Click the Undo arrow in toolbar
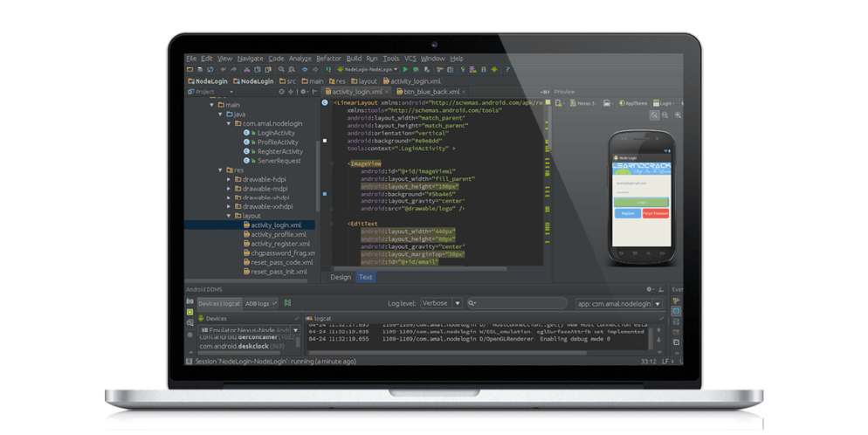This screenshot has width=868, height=435. coord(223,69)
